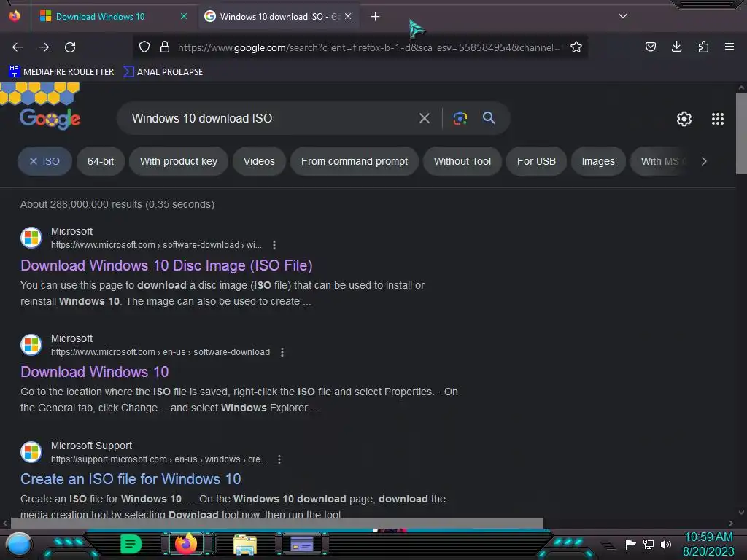The image size is (747, 560).
Task: Open Google quick settings gear
Action: (684, 119)
